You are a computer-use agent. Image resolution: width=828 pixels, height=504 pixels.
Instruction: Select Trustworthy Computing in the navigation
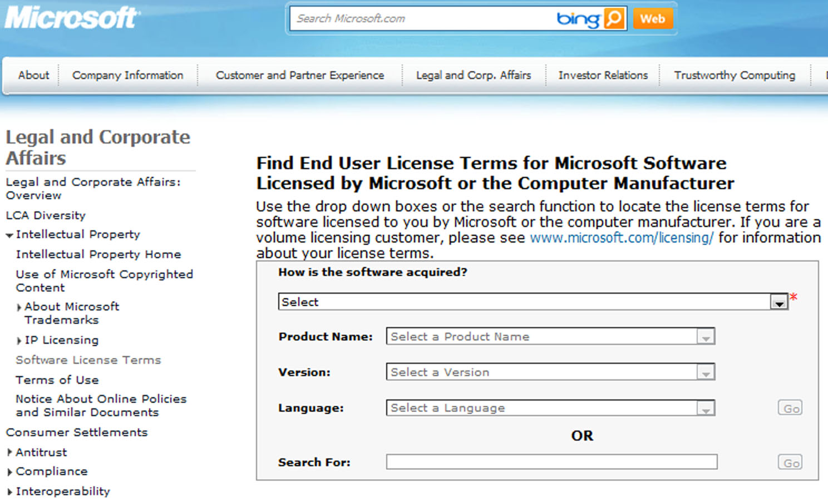(734, 75)
